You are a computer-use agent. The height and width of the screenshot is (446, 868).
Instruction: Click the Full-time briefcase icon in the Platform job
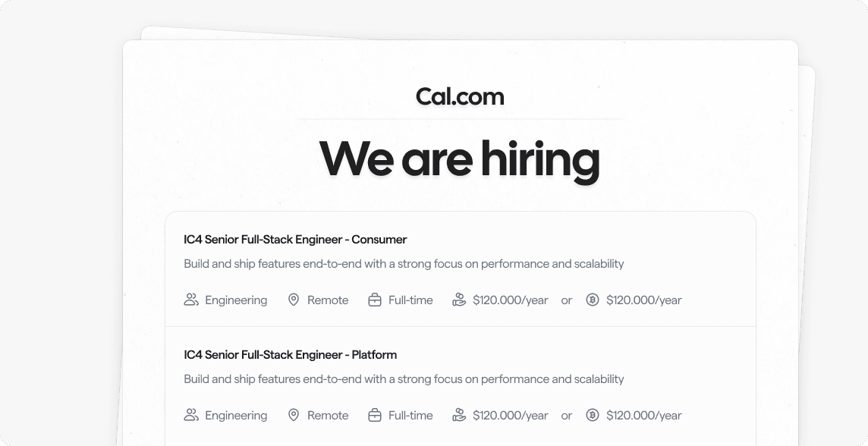tap(375, 415)
